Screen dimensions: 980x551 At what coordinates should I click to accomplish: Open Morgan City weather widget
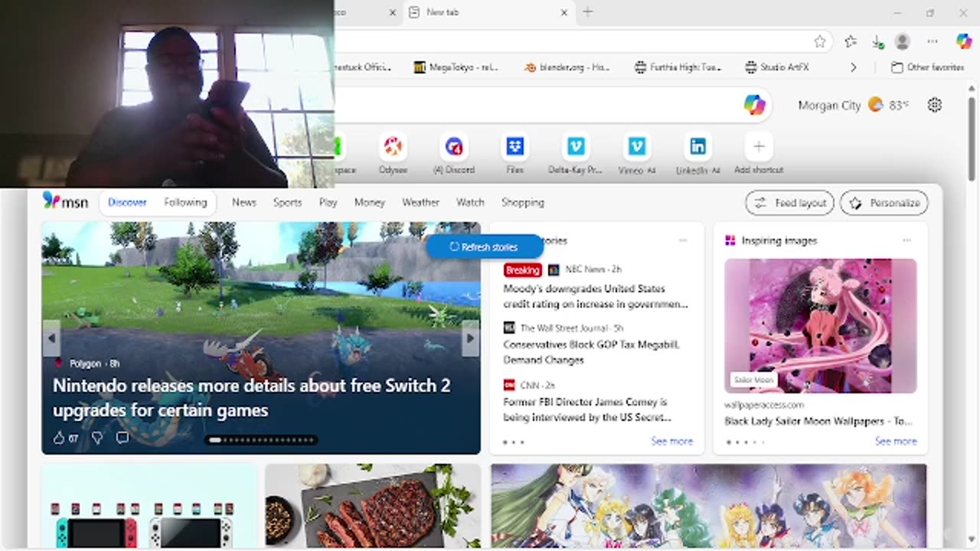[x=854, y=106]
